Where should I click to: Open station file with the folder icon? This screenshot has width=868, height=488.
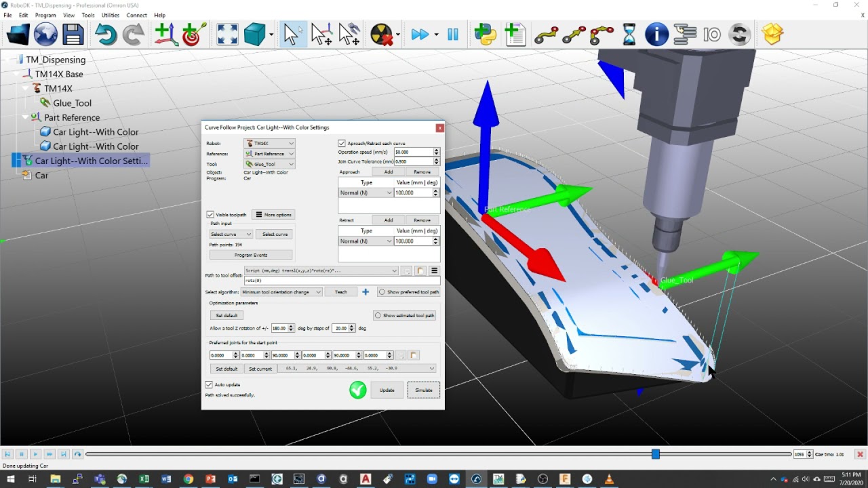(x=18, y=34)
